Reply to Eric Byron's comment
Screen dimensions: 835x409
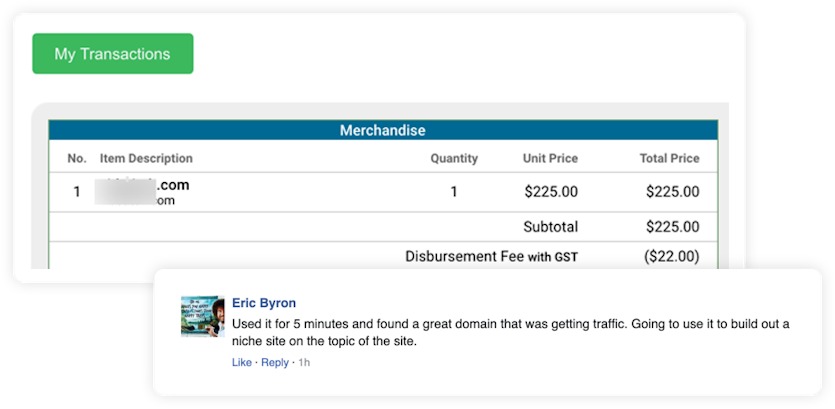[x=275, y=362]
